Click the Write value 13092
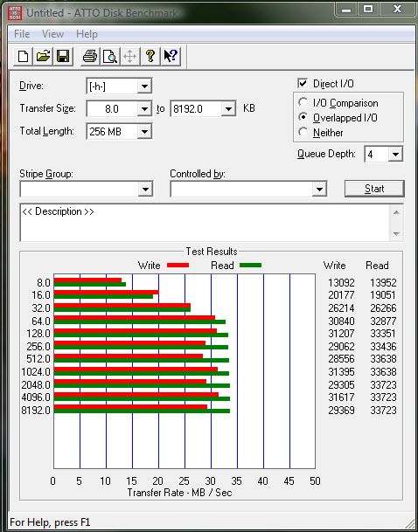This screenshot has height=532, width=418. pyautogui.click(x=341, y=283)
